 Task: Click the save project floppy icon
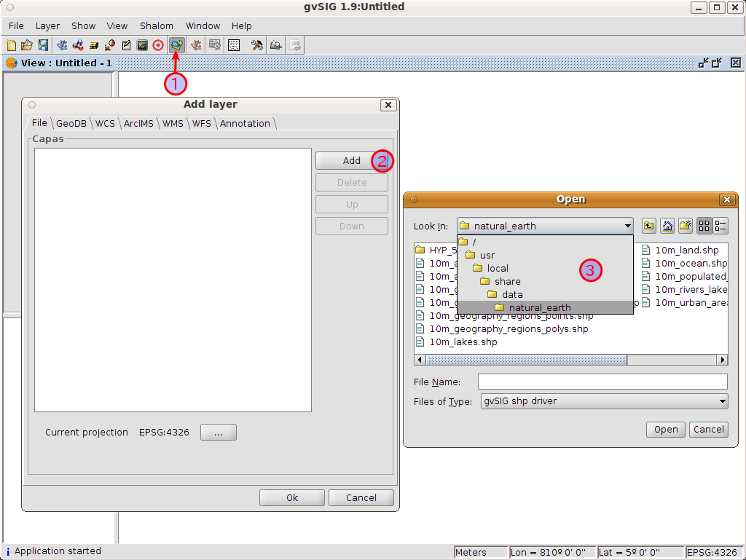(43, 45)
